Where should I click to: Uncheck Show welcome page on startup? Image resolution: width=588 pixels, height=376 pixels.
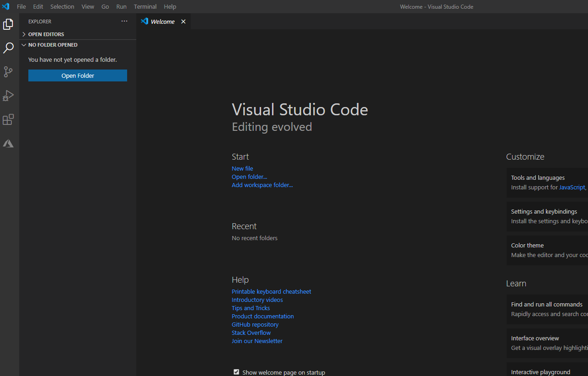click(x=236, y=372)
